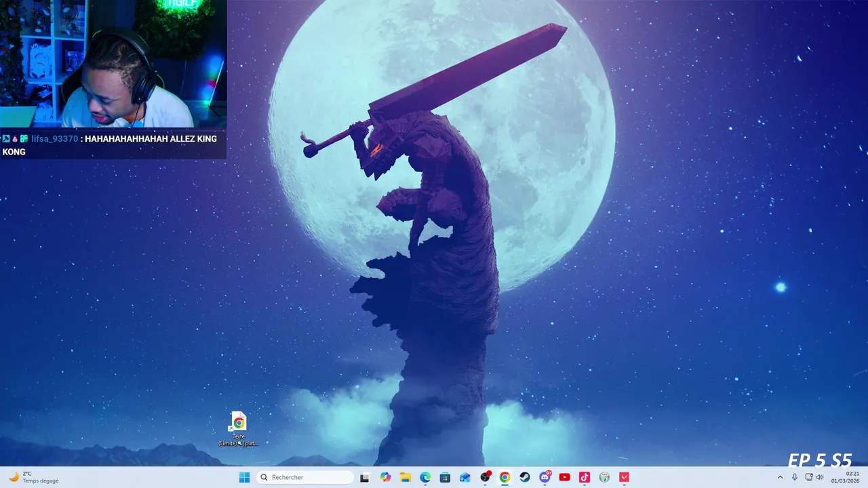Launch Microsoft Edge from the taskbar
The image size is (868, 488).
(x=425, y=477)
